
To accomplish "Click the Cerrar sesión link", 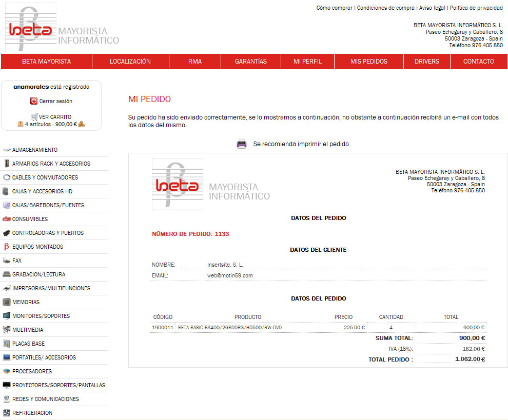I will tap(56, 101).
